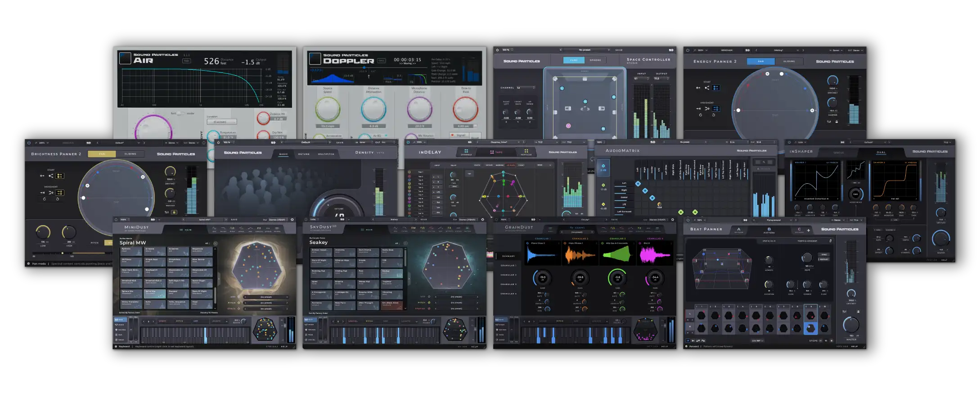Open the FM section icon in SkyDust 3D
The width and height of the screenshot is (980, 398).
[414, 228]
